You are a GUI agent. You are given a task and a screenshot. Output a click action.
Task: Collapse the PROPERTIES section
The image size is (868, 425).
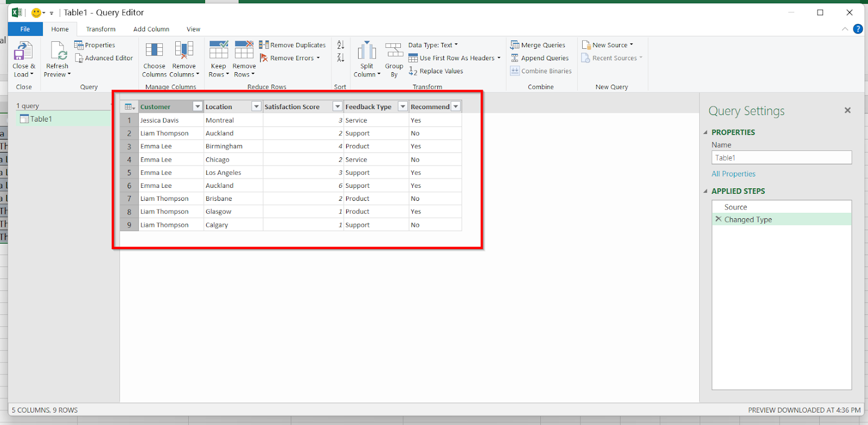coord(706,132)
